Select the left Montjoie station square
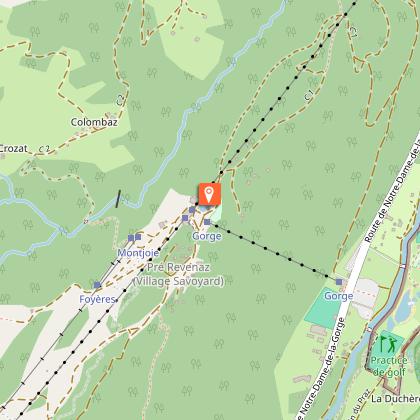 coord(131,238)
